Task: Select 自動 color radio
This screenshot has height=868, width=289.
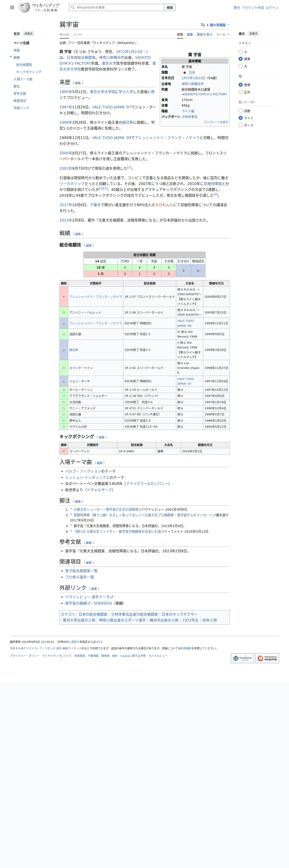Action: tap(241, 111)
